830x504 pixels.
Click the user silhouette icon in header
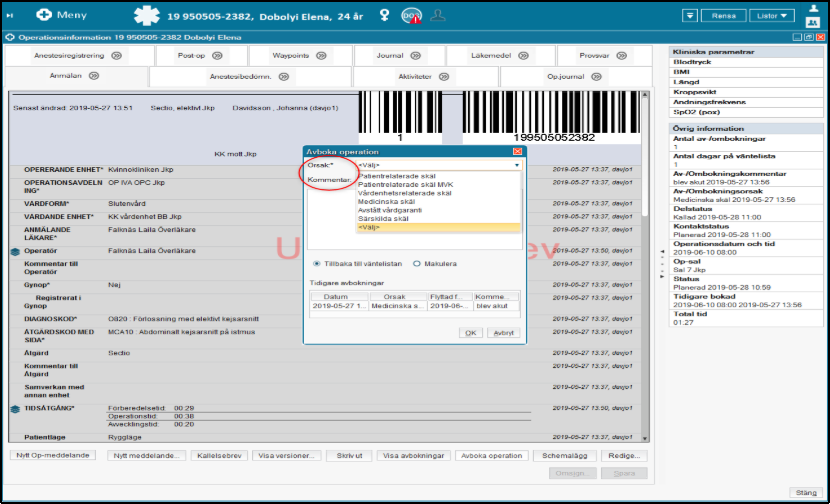437,15
